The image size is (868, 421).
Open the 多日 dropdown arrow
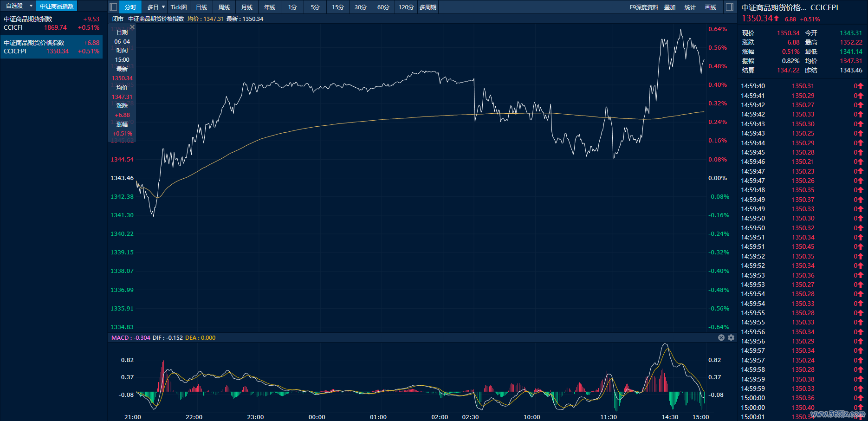[163, 7]
